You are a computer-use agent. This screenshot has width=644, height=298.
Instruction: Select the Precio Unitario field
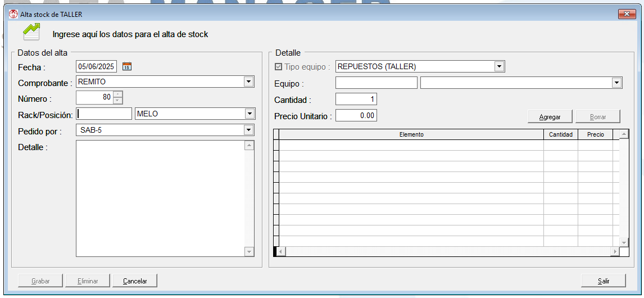click(356, 115)
